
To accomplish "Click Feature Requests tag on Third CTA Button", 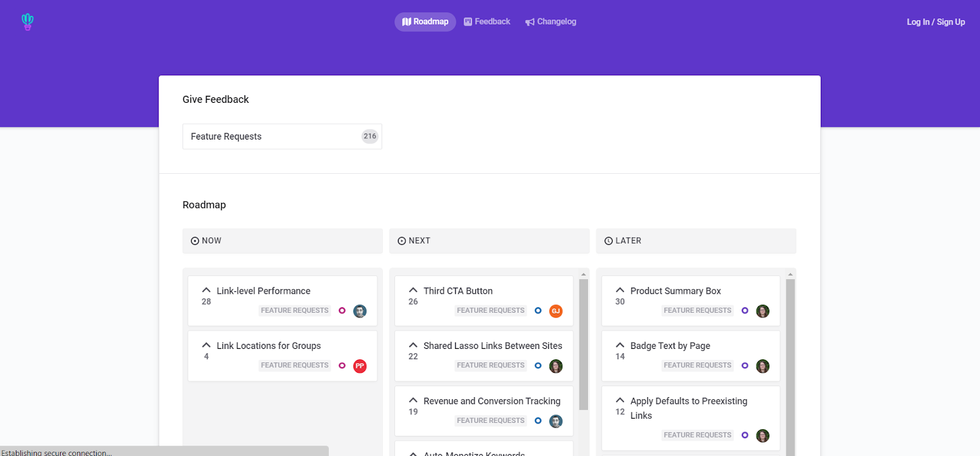I will pos(491,311).
